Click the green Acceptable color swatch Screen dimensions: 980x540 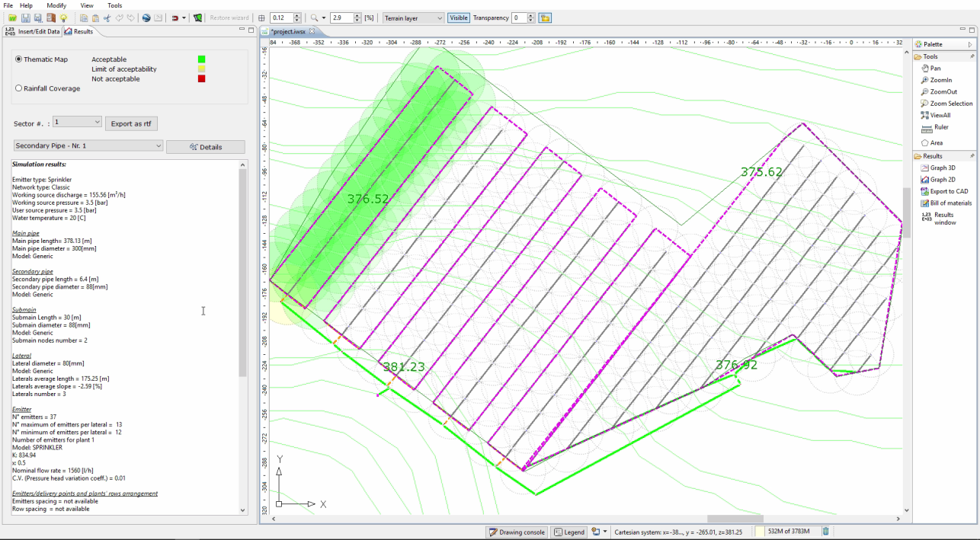click(x=201, y=59)
